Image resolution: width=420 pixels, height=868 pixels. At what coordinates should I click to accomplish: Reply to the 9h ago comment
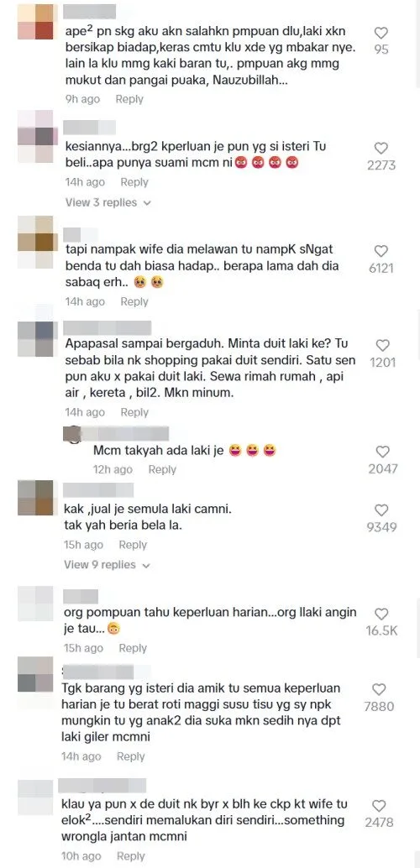coord(129,99)
